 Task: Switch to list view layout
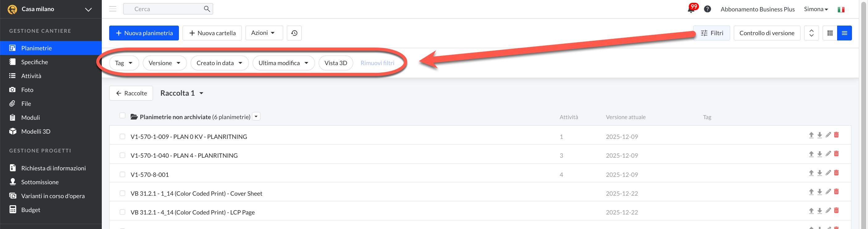(845, 33)
